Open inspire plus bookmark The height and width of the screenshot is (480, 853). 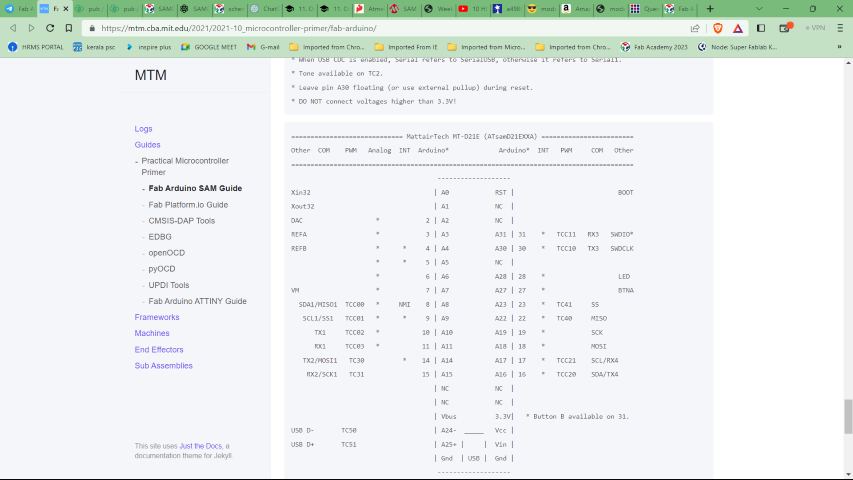[x=148, y=47]
